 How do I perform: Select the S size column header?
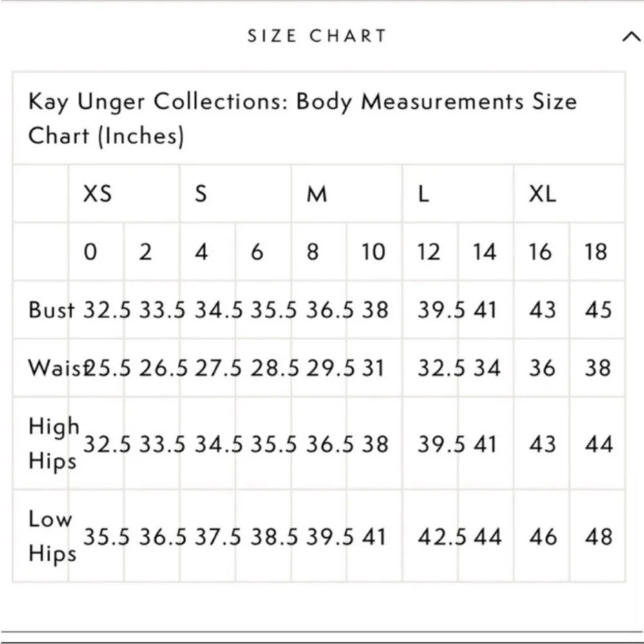201,193
